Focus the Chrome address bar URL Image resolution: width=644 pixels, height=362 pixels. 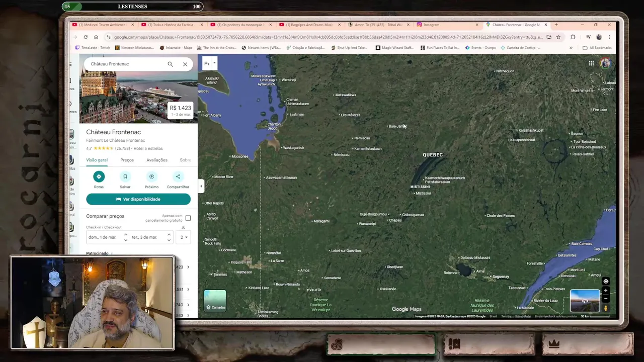327,37
